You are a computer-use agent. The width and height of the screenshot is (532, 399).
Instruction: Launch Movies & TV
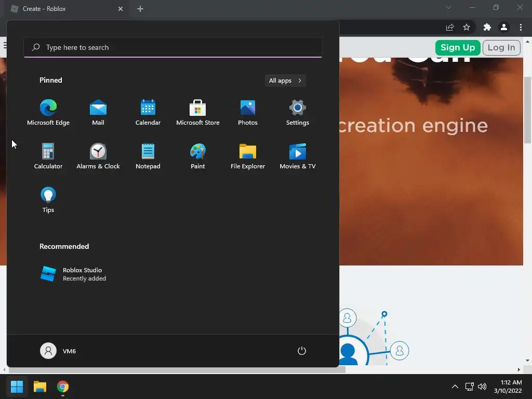(298, 156)
